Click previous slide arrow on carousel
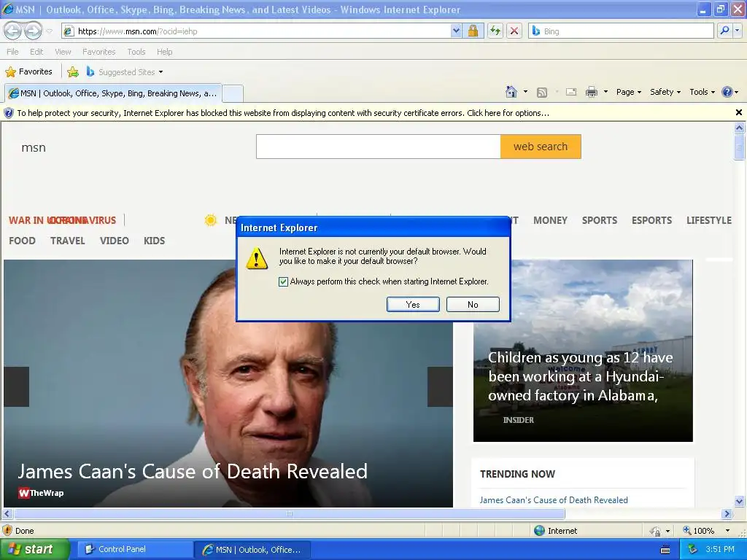The height and width of the screenshot is (560, 747). pos(17,386)
